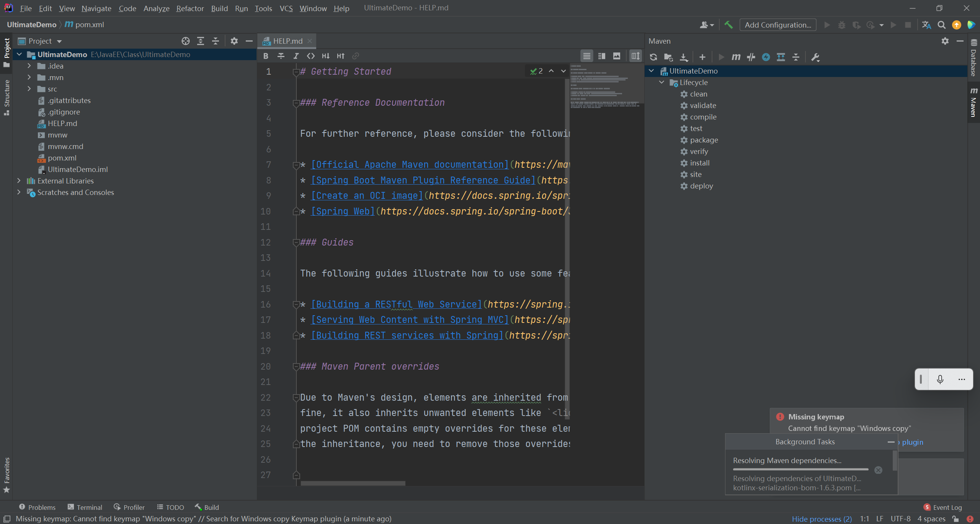
Task: Click the red error indicator in status bar
Action: tap(970, 519)
